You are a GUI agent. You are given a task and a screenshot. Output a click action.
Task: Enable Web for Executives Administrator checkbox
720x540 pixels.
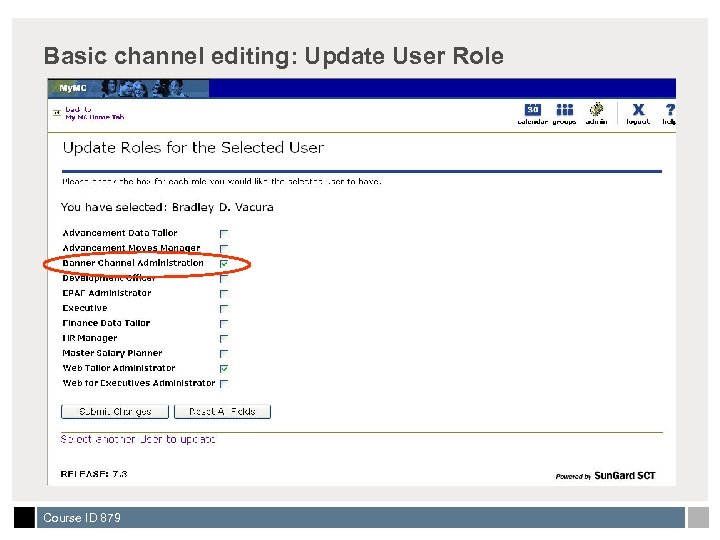(224, 383)
